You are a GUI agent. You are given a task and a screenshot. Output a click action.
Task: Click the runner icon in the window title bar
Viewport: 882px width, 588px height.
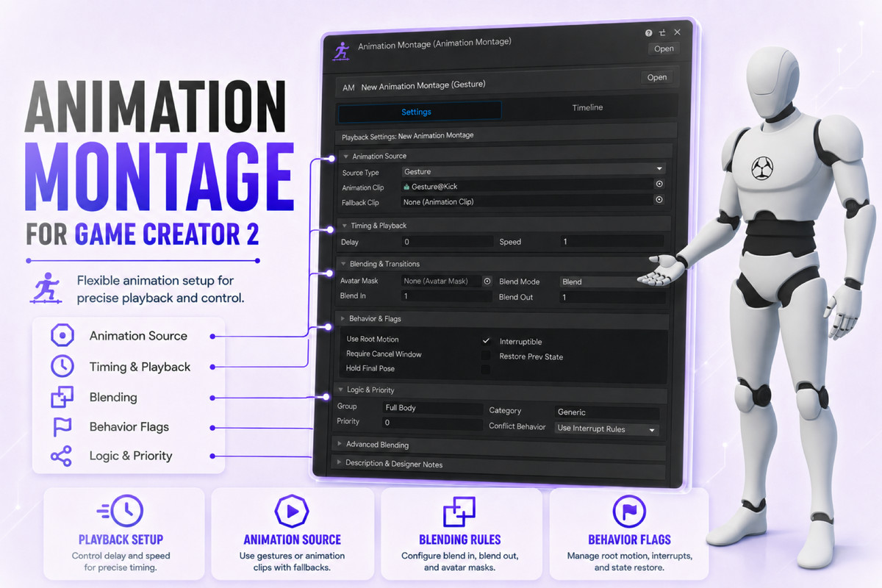(x=340, y=51)
